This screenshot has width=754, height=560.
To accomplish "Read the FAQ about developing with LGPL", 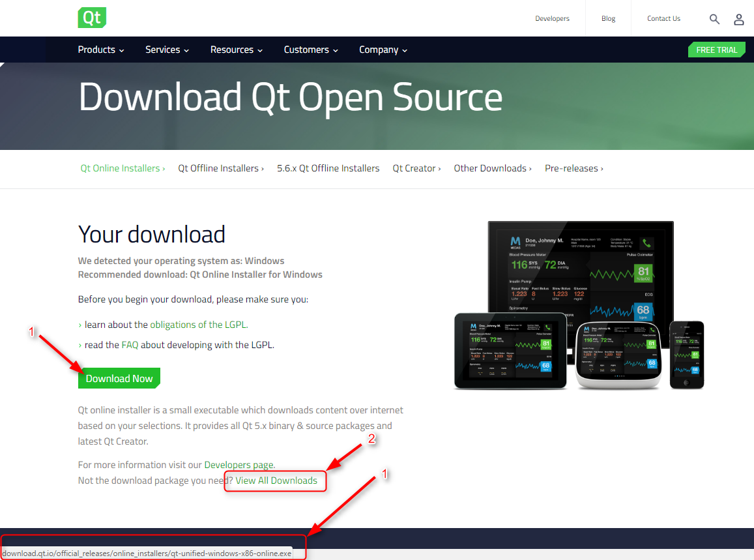I will pos(130,344).
